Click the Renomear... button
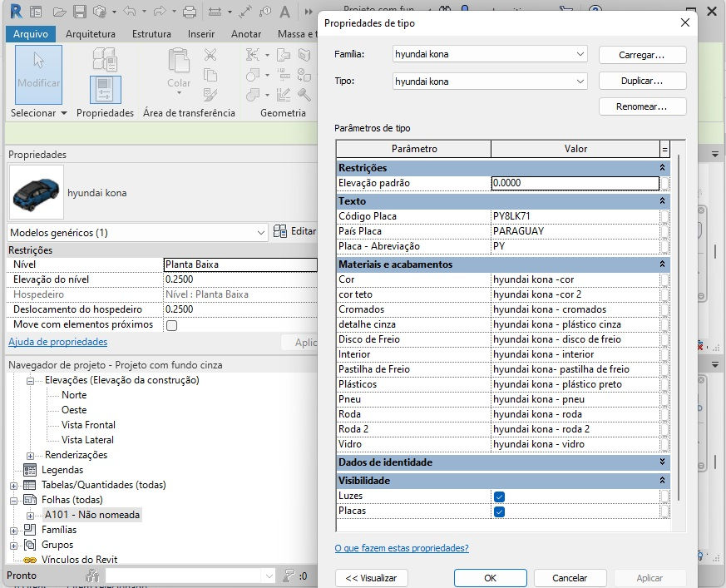The width and height of the screenshot is (726, 588). point(642,106)
